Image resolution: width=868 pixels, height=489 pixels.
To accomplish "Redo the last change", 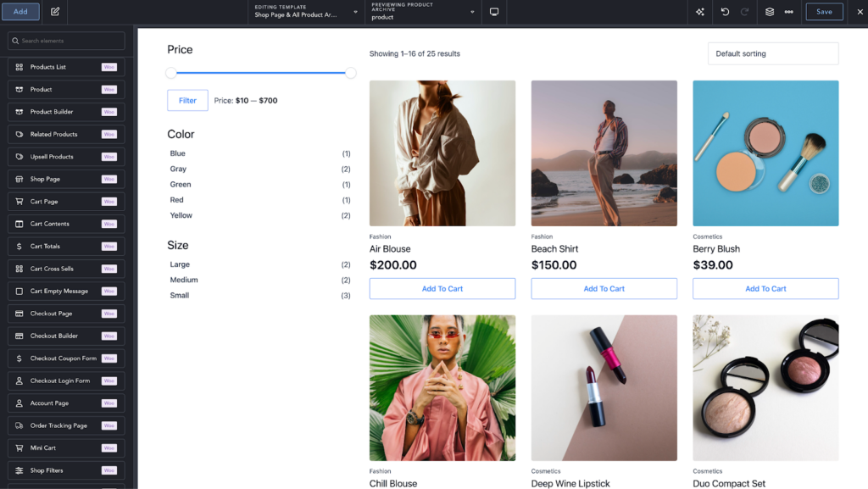I will 744,11.
